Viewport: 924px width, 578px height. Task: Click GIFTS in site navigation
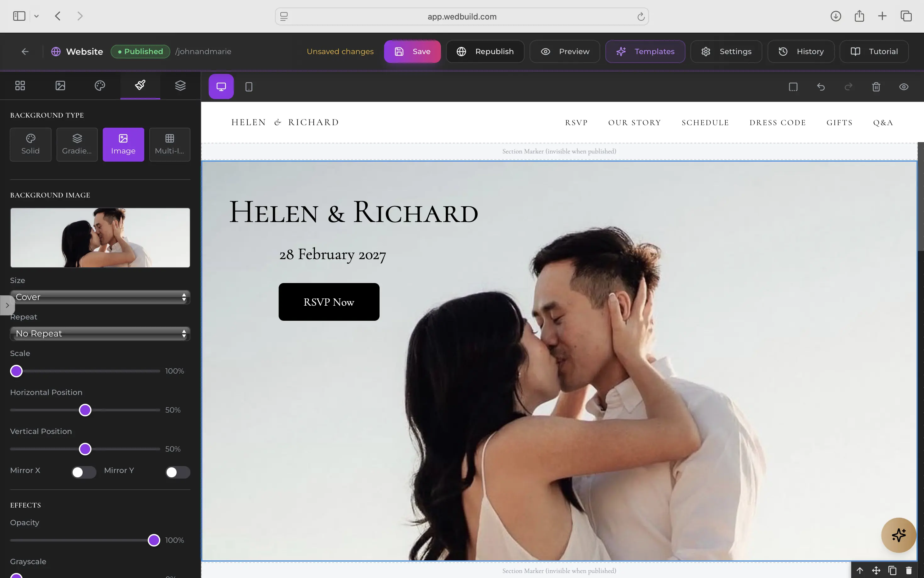pyautogui.click(x=839, y=123)
